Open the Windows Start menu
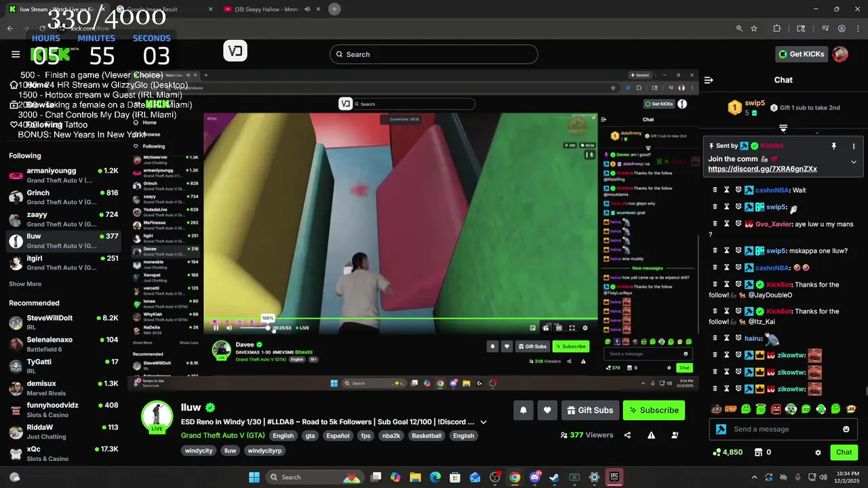The width and height of the screenshot is (868, 488). (254, 477)
